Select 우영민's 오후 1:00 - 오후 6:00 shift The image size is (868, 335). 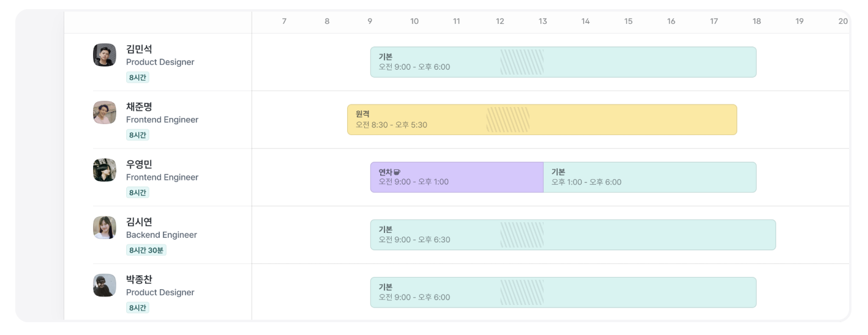tap(649, 177)
